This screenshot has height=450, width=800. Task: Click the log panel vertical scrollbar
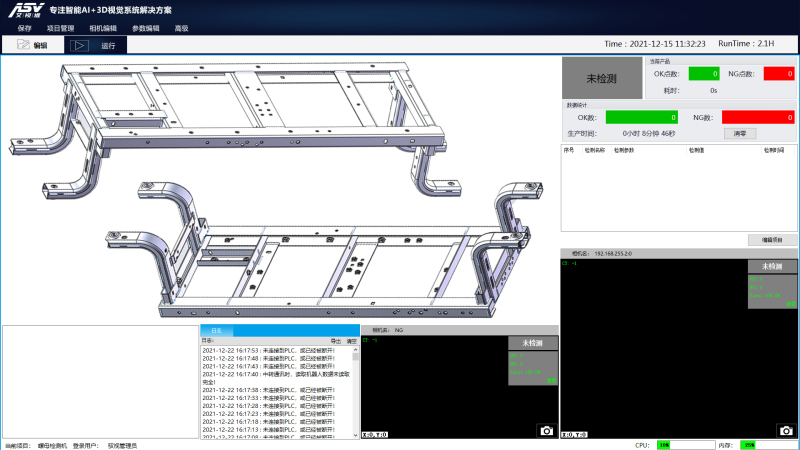tap(355, 390)
